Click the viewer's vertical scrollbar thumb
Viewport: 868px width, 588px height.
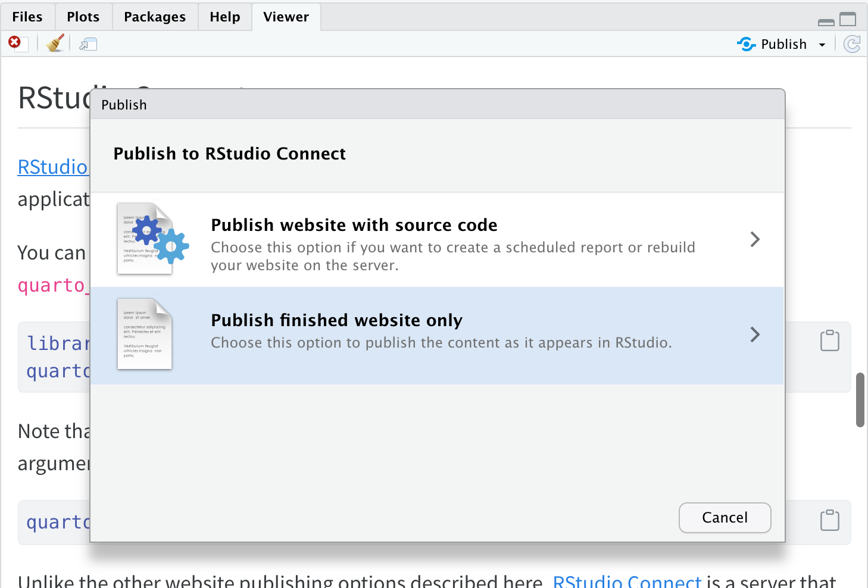click(x=860, y=399)
